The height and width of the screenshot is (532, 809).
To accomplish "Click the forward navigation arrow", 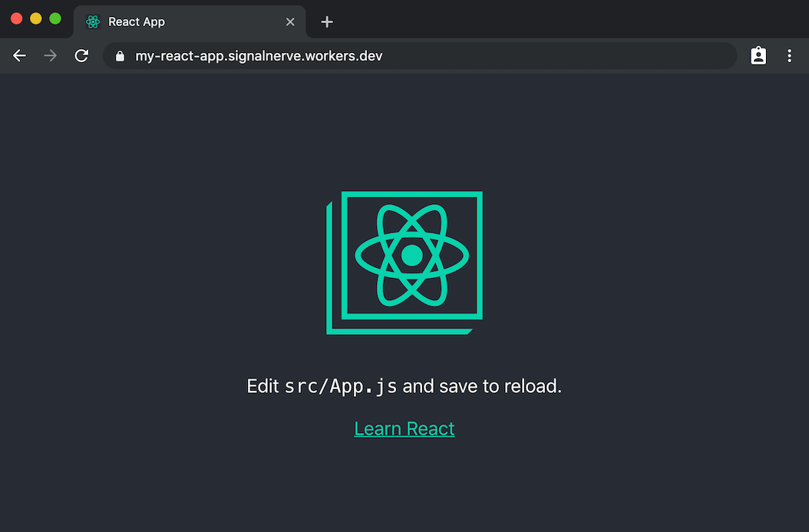I will coord(50,55).
